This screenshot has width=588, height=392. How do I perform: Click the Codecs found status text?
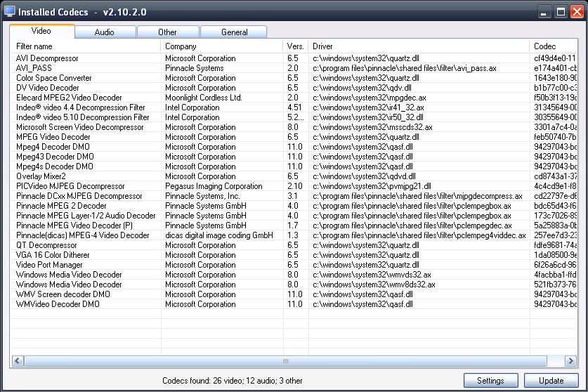click(x=233, y=380)
